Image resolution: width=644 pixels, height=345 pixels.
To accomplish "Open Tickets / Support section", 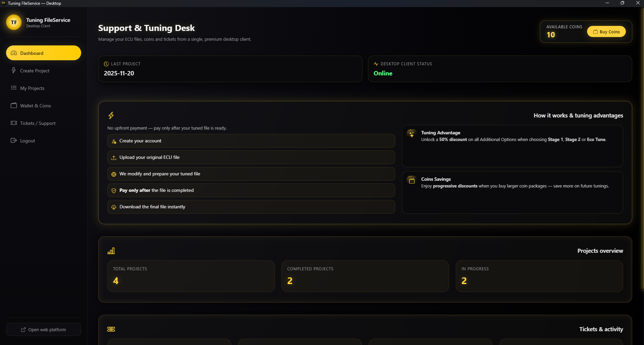I will [38, 123].
